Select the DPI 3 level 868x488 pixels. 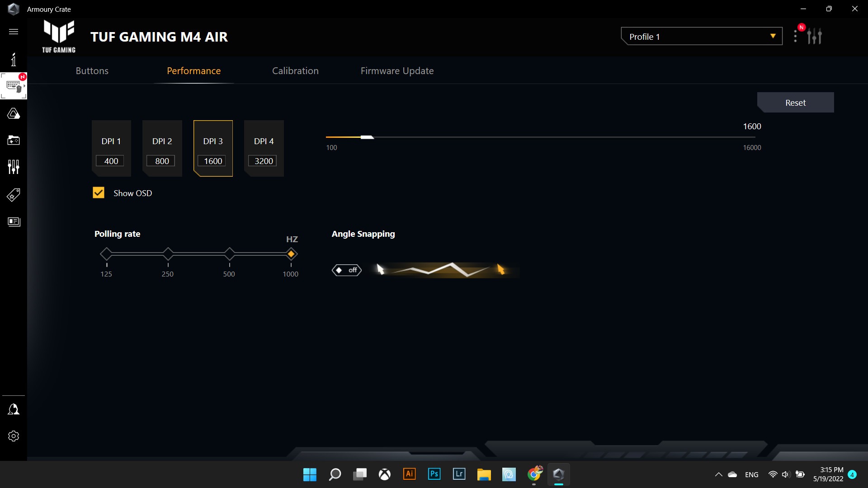tap(213, 148)
